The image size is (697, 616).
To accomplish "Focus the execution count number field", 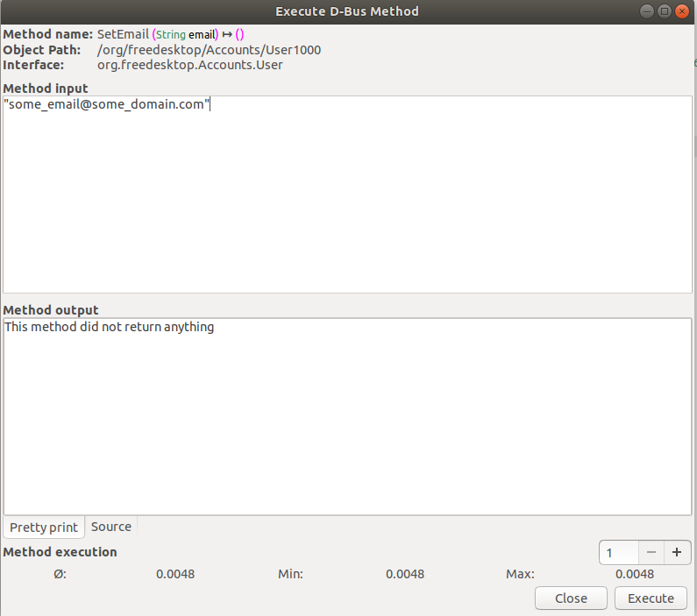I will (x=618, y=553).
